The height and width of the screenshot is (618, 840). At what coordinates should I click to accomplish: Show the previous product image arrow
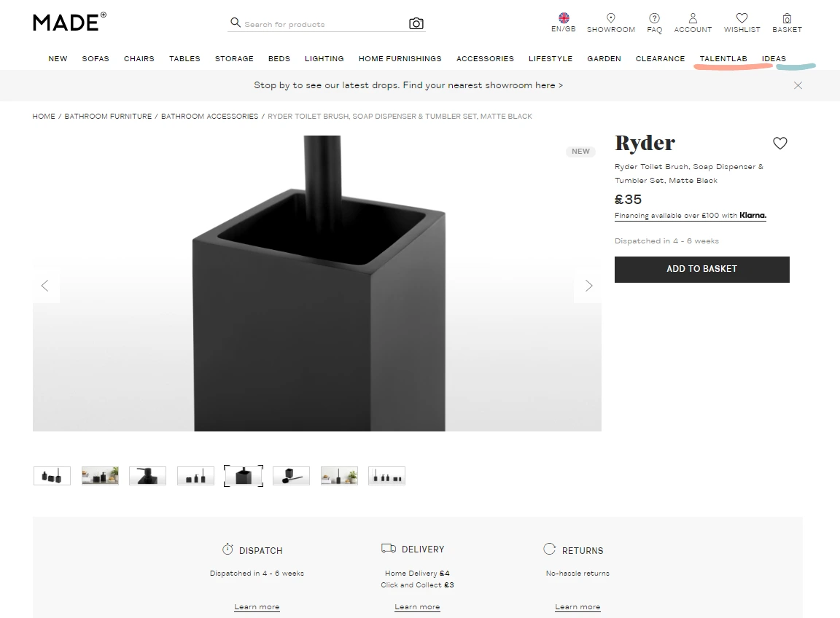tap(45, 286)
